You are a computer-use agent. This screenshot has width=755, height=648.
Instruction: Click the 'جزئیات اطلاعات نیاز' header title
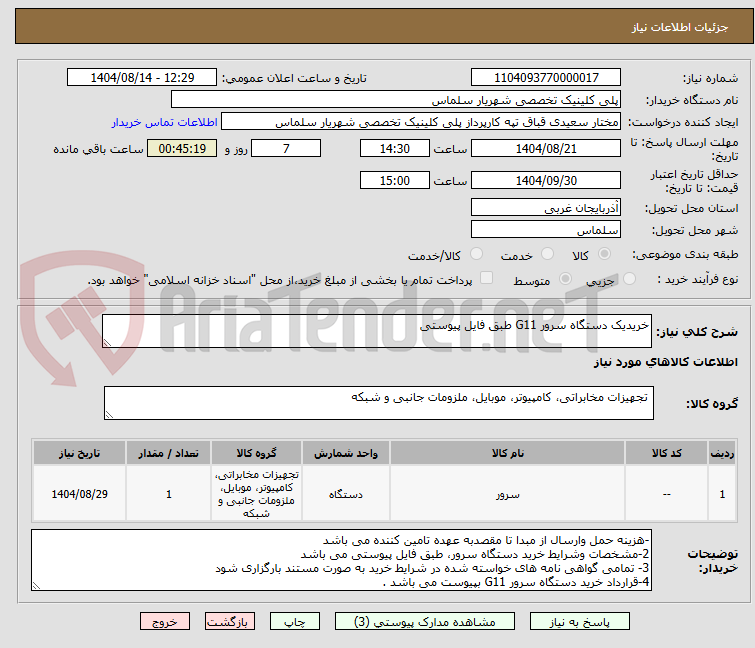[679, 27]
